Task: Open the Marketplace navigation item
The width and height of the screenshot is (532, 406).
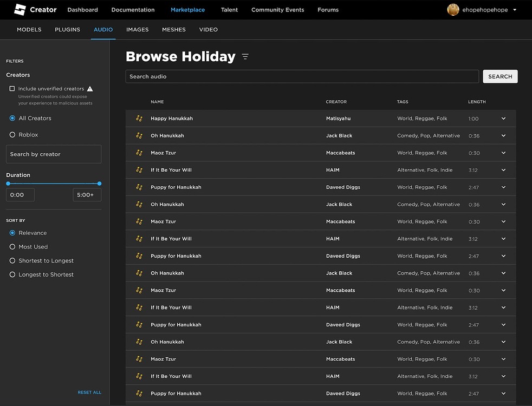Action: 187,10
